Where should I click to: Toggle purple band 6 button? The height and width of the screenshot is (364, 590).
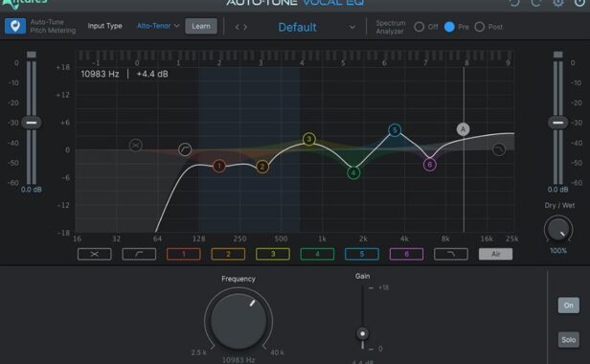tap(406, 254)
